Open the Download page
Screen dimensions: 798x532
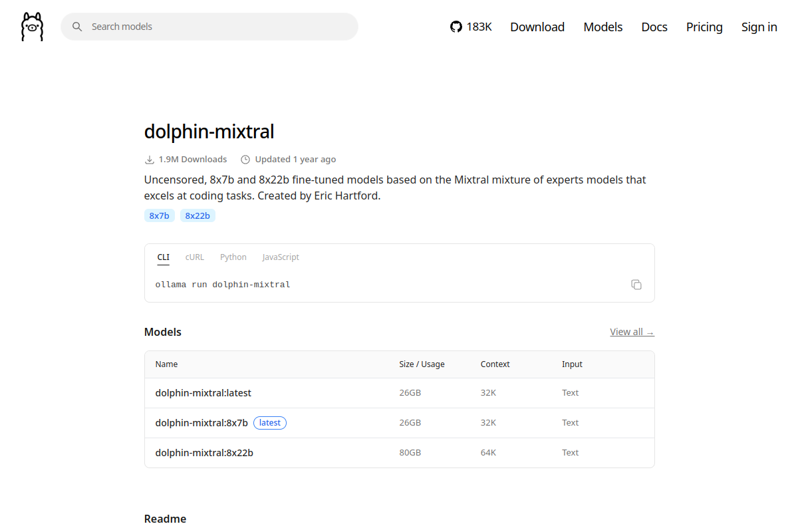(537, 27)
